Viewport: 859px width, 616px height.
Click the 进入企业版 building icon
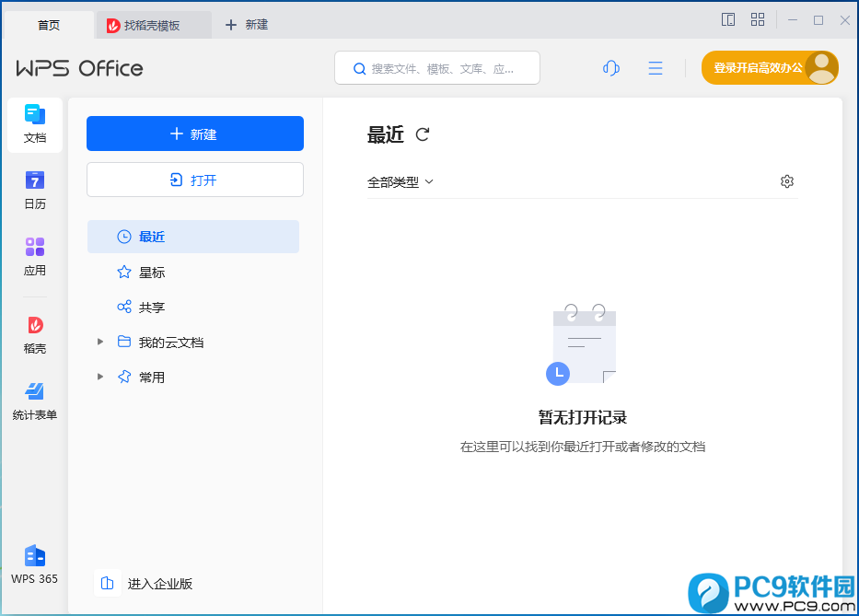click(x=108, y=583)
